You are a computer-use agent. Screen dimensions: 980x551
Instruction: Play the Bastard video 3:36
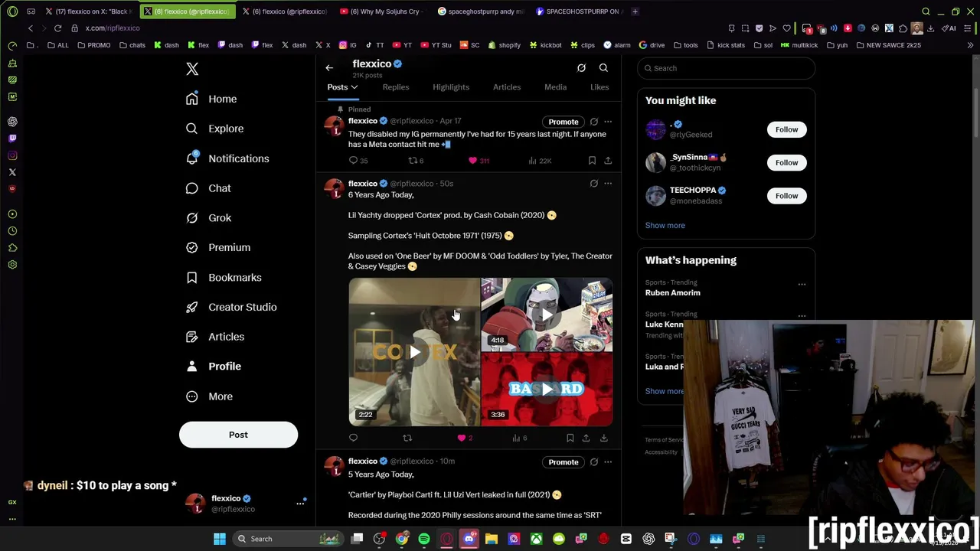pyautogui.click(x=547, y=390)
